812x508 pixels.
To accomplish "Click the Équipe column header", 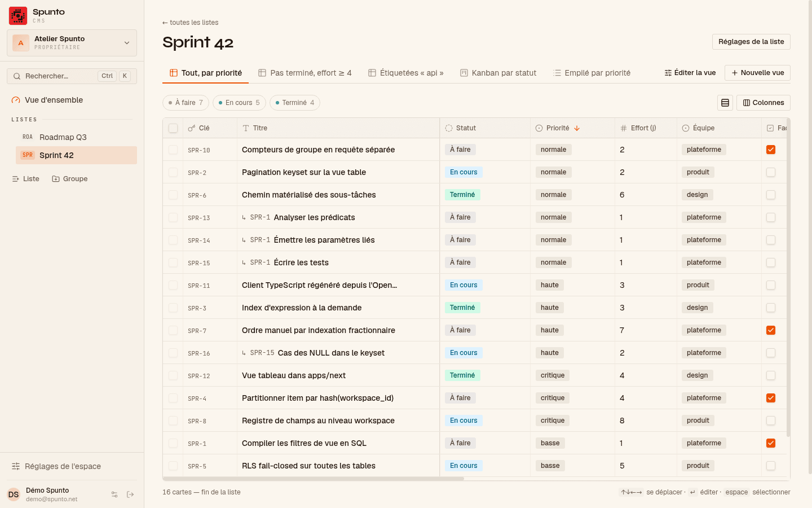I will click(x=719, y=128).
